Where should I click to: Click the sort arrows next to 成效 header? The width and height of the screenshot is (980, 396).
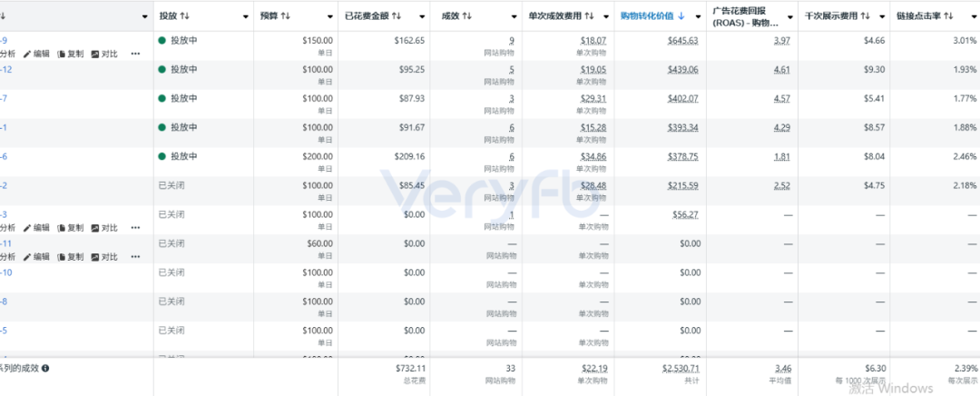(x=467, y=15)
